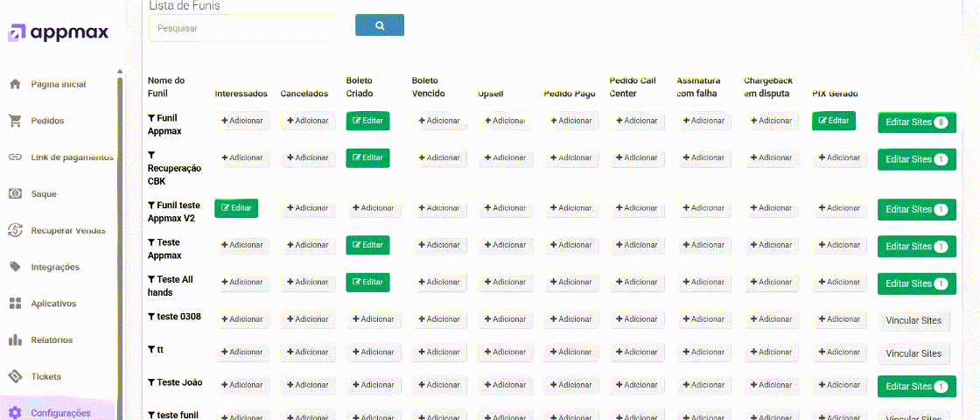The width and height of the screenshot is (980, 420).
Task: Click the blue magnifier search button
Action: point(380,26)
